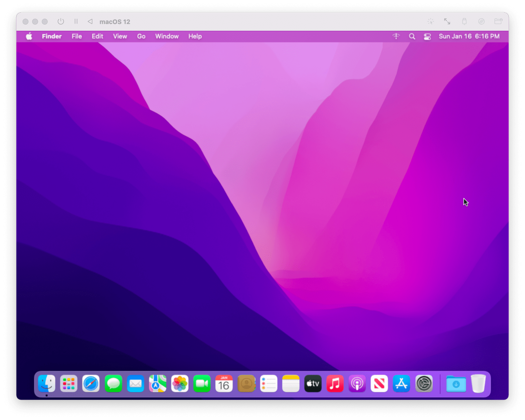Open the Help menu
The image size is (525, 420).
click(195, 36)
